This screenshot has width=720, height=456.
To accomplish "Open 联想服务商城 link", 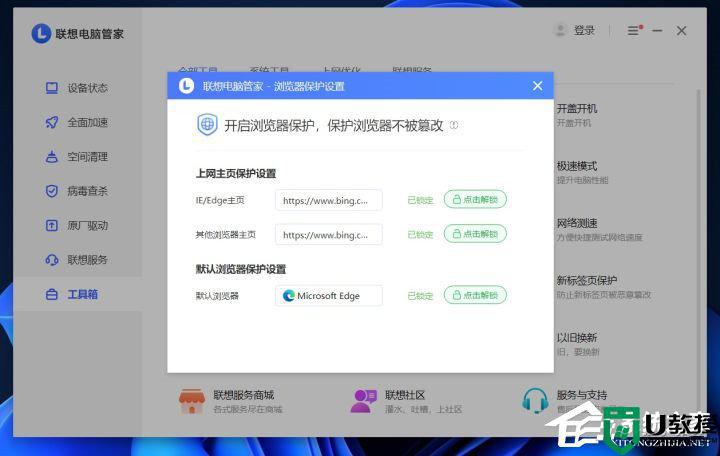I will click(x=243, y=395).
